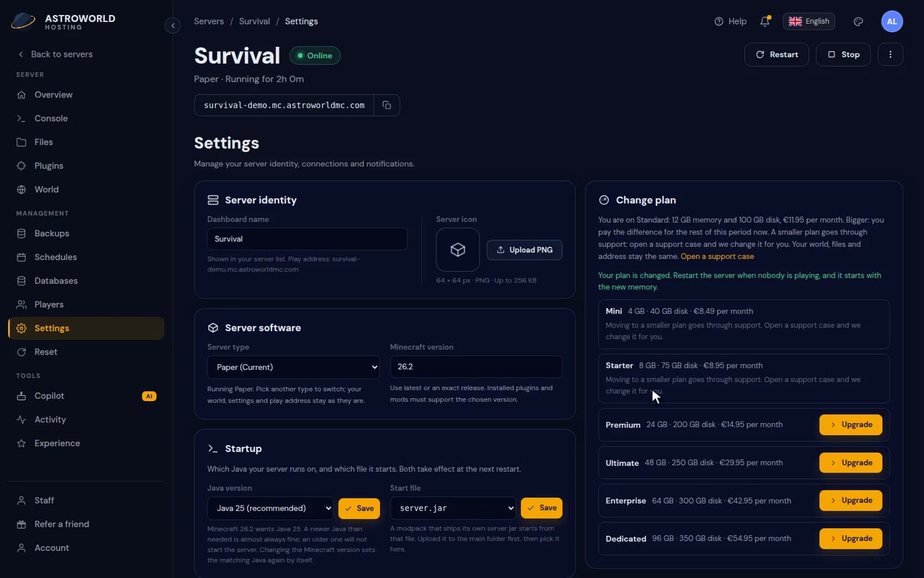The width and height of the screenshot is (924, 578).
Task: Collapse the sidebar with the chevron button
Action: pos(173,25)
